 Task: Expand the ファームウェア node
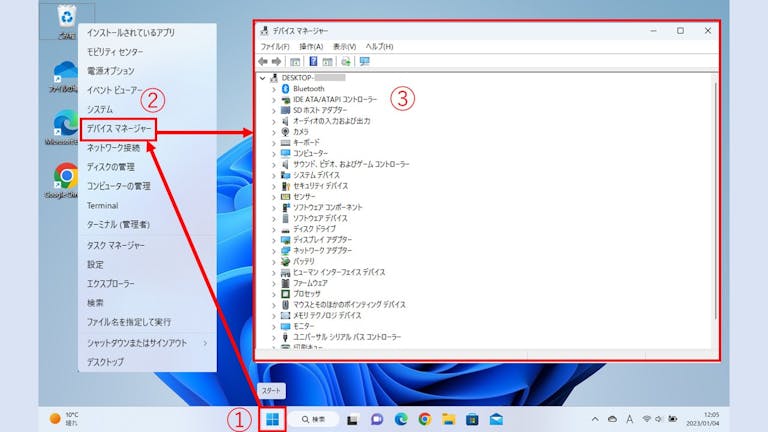(x=274, y=283)
